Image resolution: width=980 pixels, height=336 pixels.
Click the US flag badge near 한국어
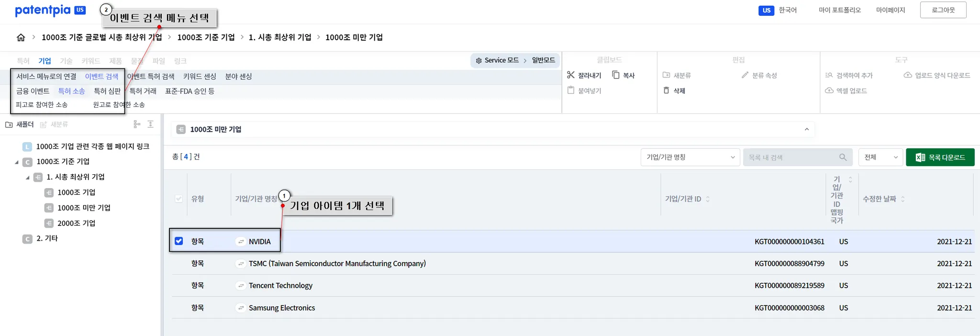[767, 10]
